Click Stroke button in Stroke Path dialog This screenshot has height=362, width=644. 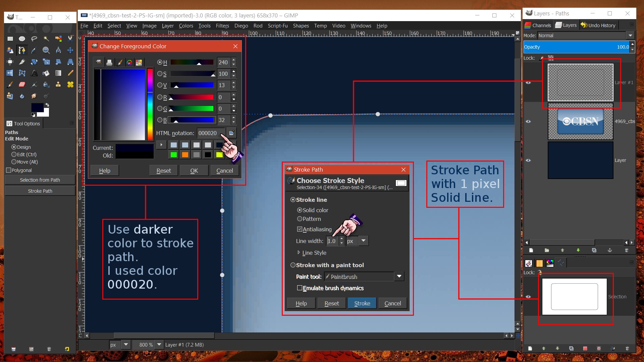362,303
